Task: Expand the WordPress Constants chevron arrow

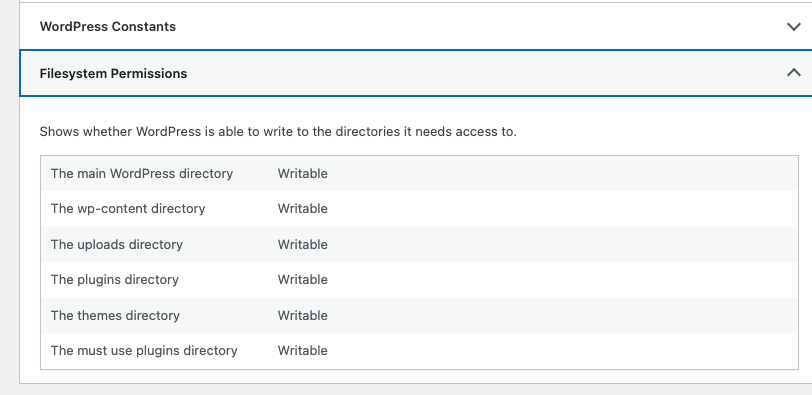Action: click(x=793, y=27)
